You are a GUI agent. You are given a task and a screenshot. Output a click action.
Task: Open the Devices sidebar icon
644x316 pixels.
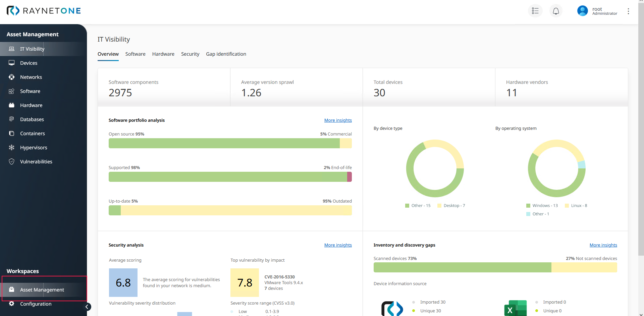click(12, 63)
